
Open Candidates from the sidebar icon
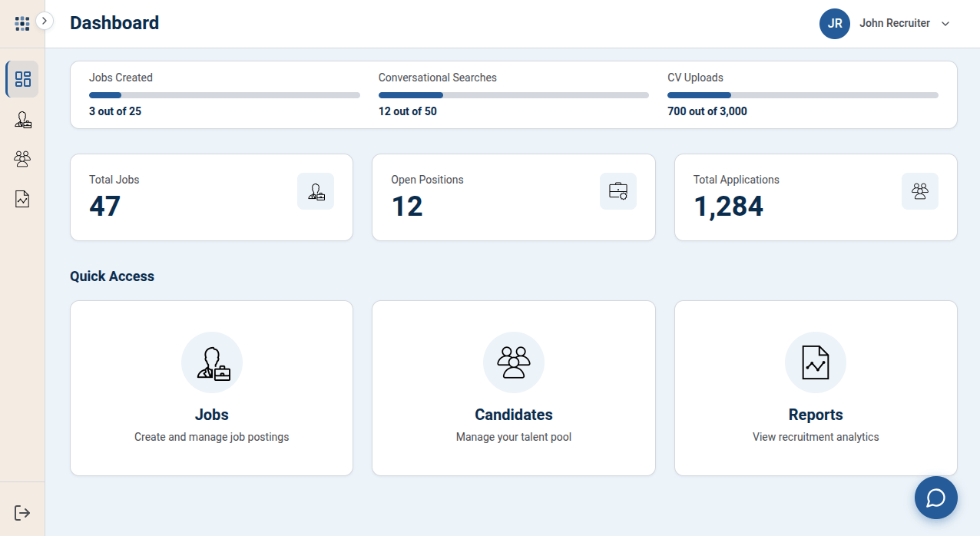(22, 159)
